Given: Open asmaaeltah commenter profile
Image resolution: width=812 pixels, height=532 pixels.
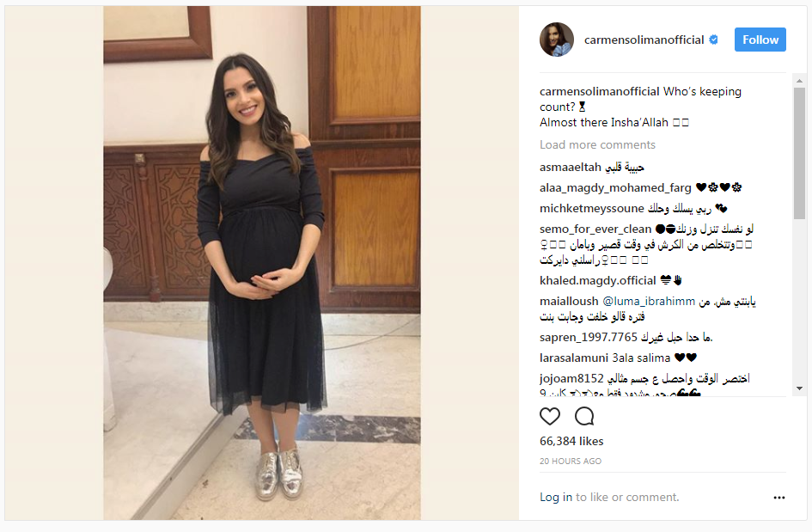Looking at the screenshot, I should tap(571, 168).
